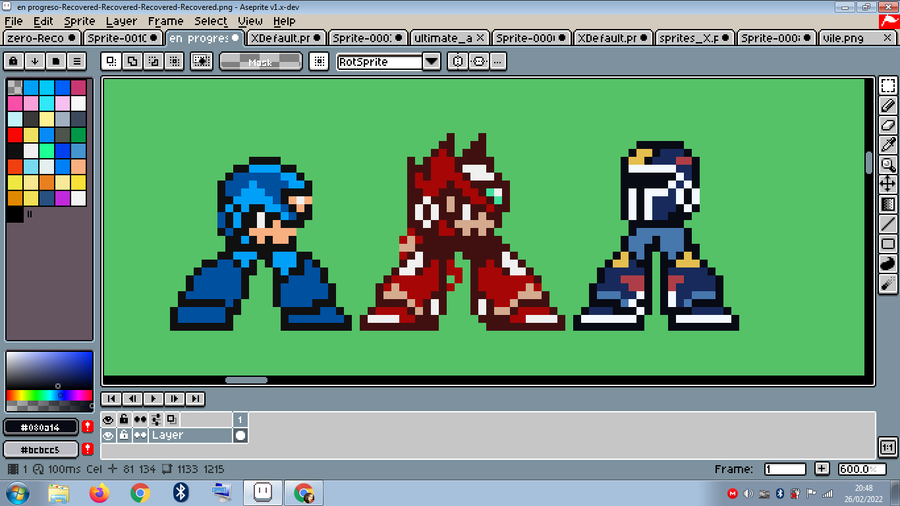Click background color #bcbcc5 button
The width and height of the screenshot is (900, 506).
[40, 449]
